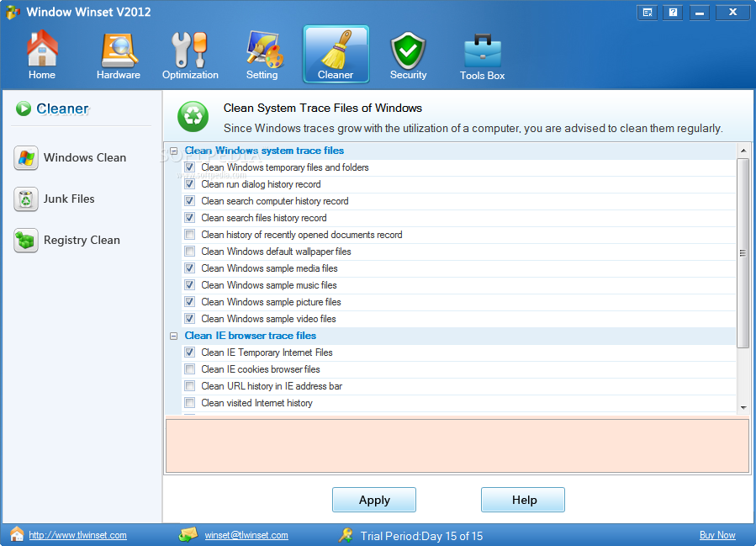Screen dimensions: 756x546
Task: Click the scrollbar up arrow in the list
Action: 743,151
